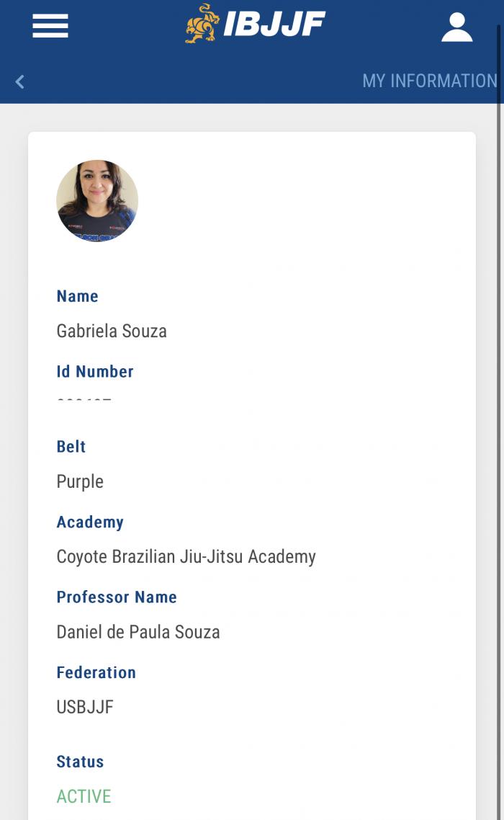
Task: Click the Status label
Action: pos(80,762)
